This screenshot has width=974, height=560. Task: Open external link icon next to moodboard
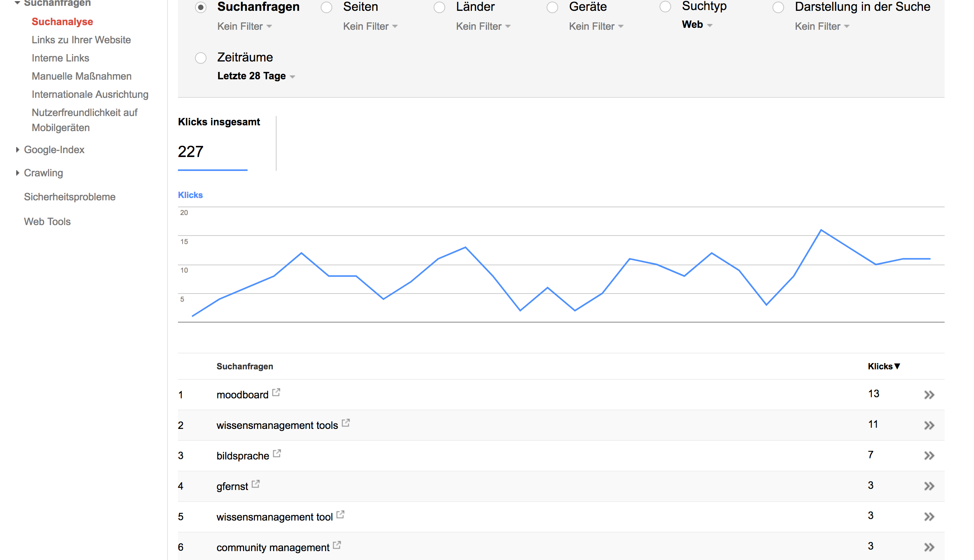(276, 393)
